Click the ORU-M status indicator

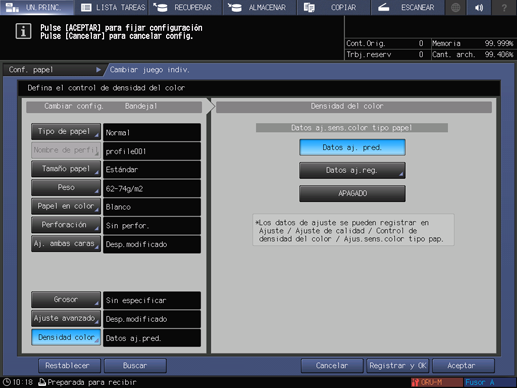pos(436,382)
